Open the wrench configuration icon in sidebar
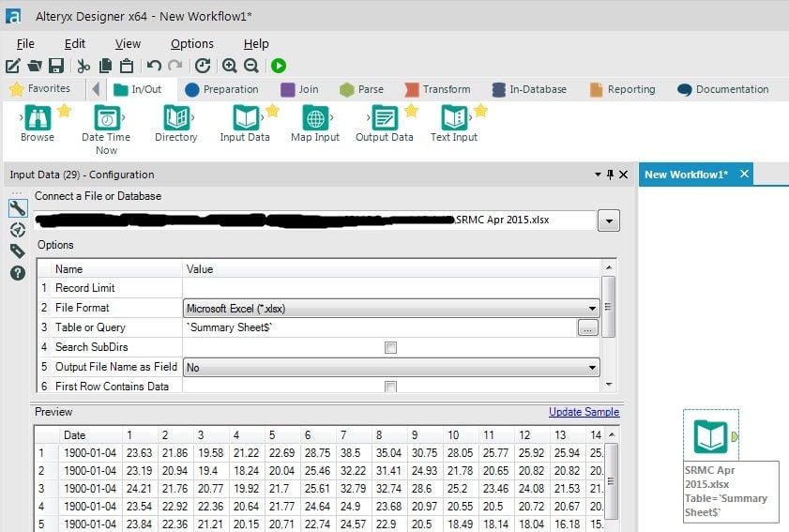Screen dimensions: 789x532 point(18,208)
